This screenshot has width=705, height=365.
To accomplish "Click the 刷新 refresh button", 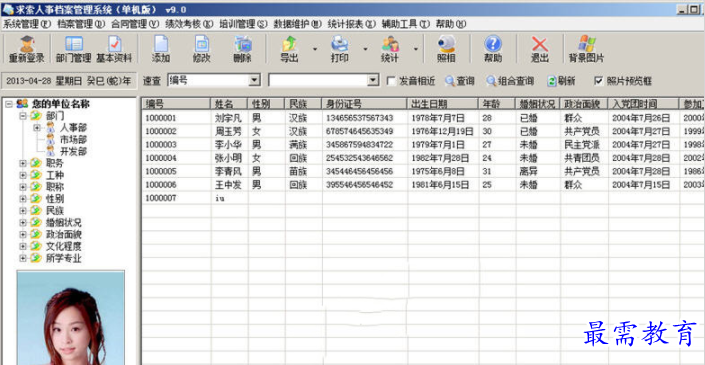I will coord(561,81).
